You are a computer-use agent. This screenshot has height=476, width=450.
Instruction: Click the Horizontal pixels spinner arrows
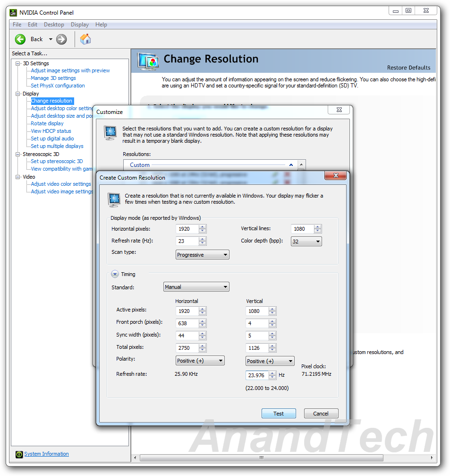202,229
